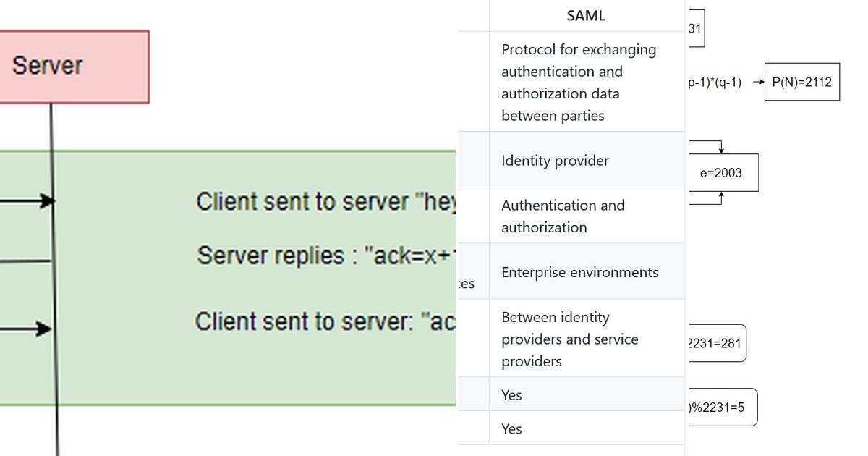Click the down arrow above e=2003 box

[x=721, y=149]
